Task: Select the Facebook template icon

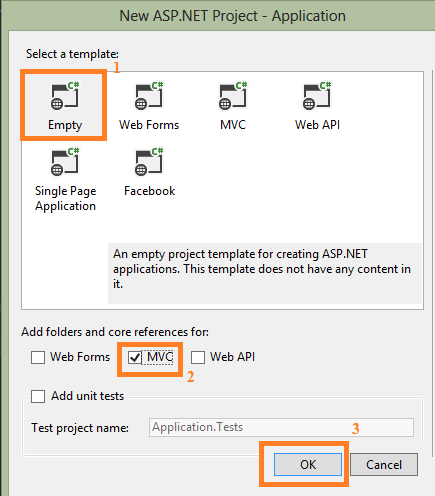Action: [149, 161]
